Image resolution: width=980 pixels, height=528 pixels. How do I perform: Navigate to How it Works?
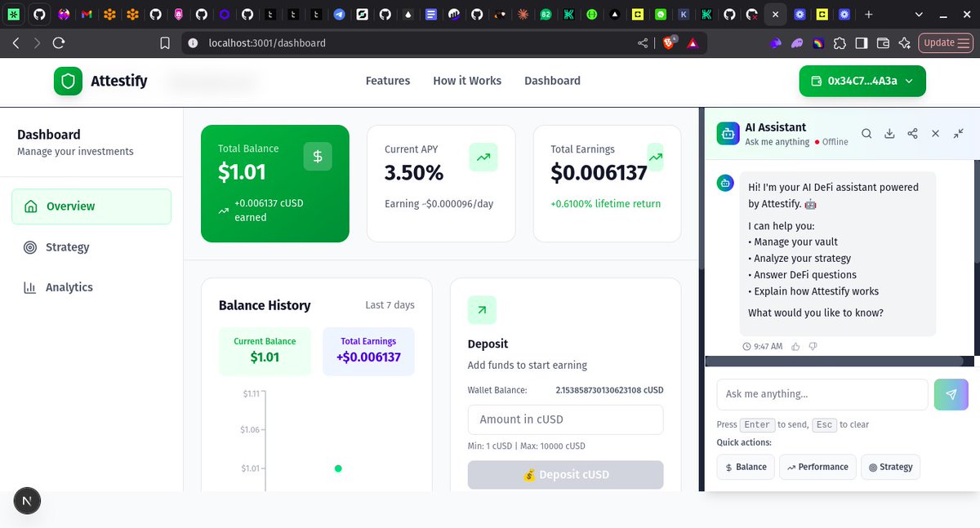[466, 81]
